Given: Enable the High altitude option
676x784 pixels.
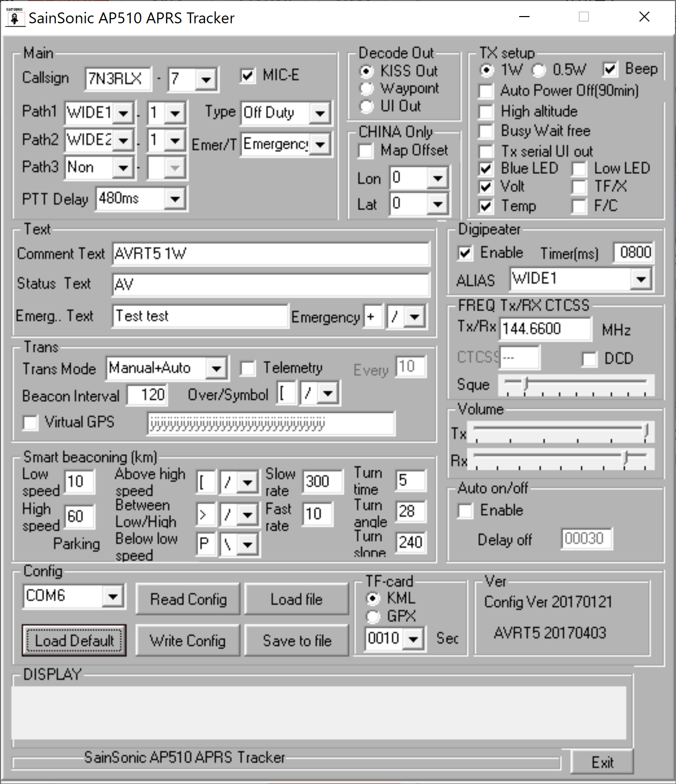Looking at the screenshot, I should pyautogui.click(x=486, y=112).
